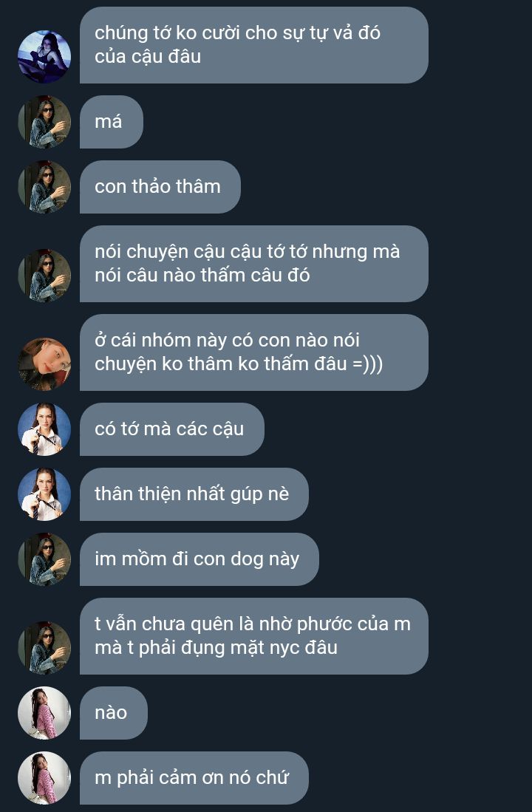Select avatar beside "thân thiện nhất gúp nè"
The width and height of the screenshot is (532, 812).
(x=44, y=494)
